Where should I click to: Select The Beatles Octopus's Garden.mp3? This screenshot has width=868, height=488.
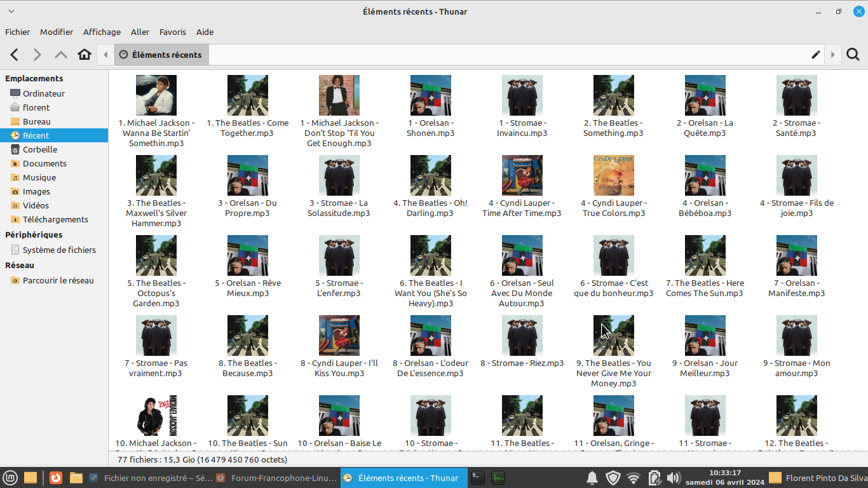156,271
